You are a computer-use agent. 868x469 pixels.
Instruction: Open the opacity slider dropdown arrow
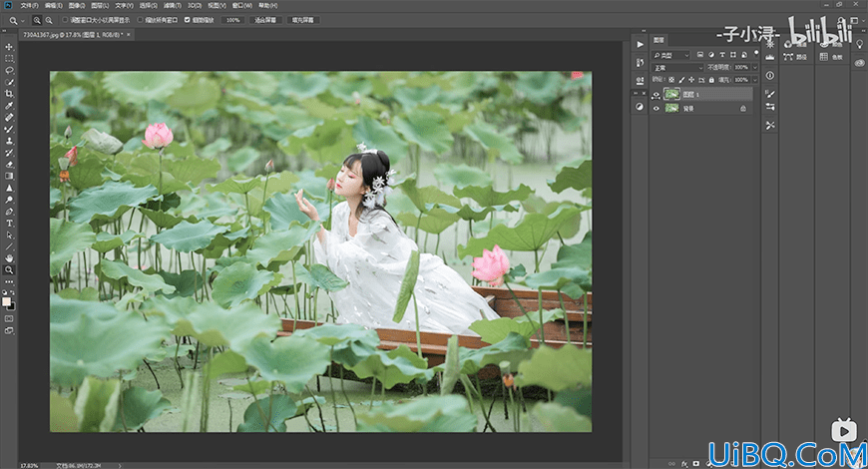pos(755,68)
